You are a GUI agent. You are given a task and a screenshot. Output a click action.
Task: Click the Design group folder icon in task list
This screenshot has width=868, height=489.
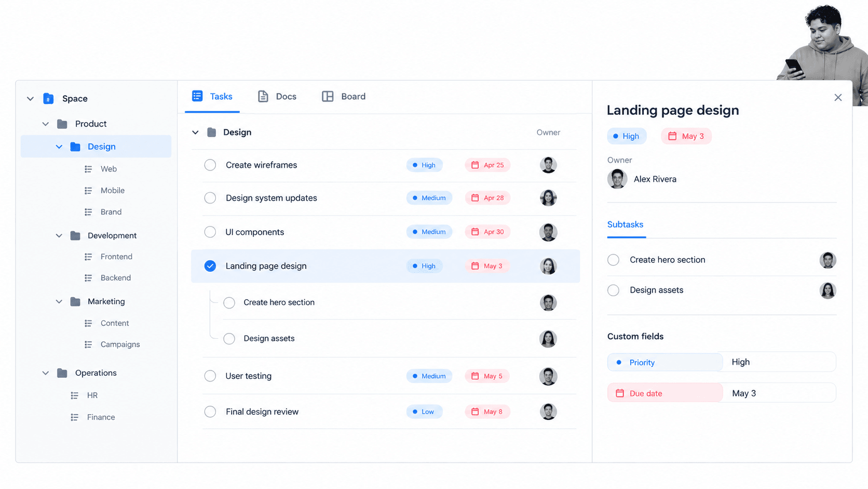(x=212, y=133)
